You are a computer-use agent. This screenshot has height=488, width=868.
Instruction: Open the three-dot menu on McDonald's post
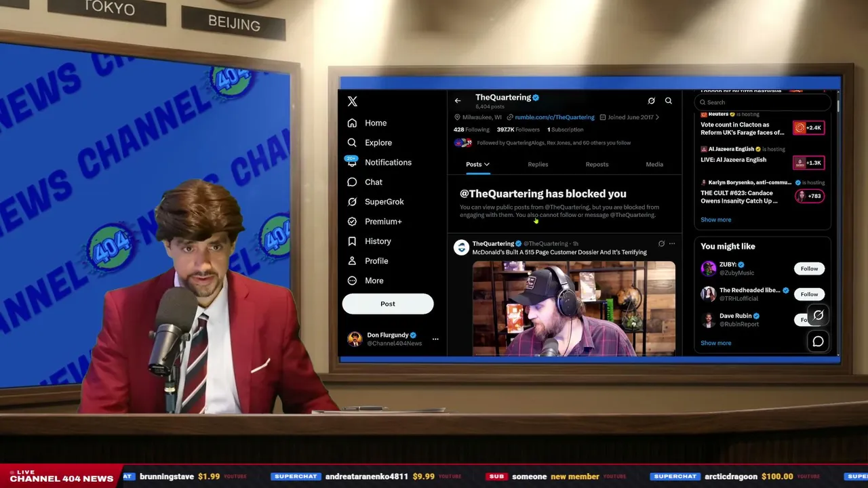click(672, 244)
